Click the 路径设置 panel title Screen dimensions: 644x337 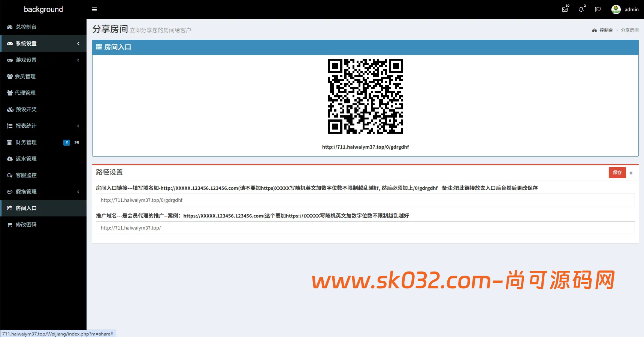[109, 172]
